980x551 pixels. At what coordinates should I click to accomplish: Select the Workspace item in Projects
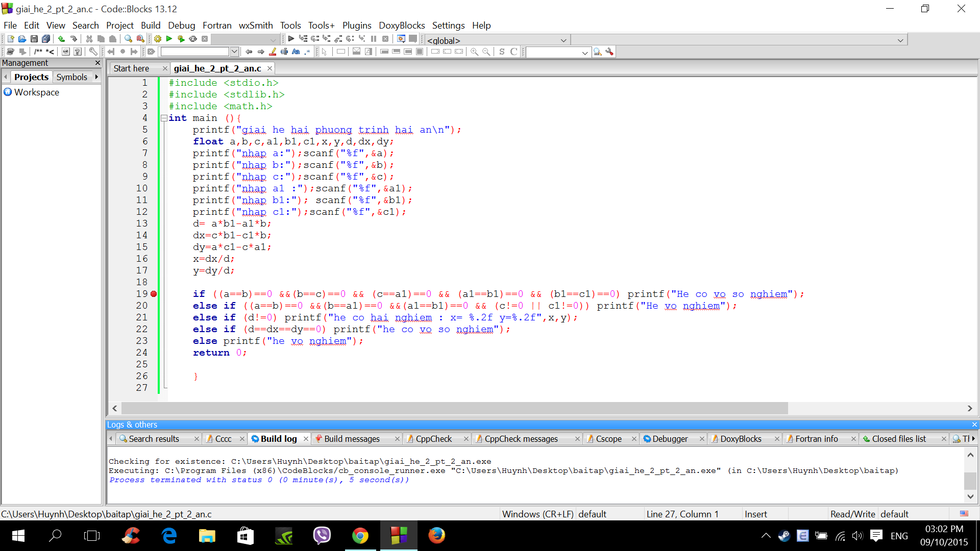pos(37,92)
